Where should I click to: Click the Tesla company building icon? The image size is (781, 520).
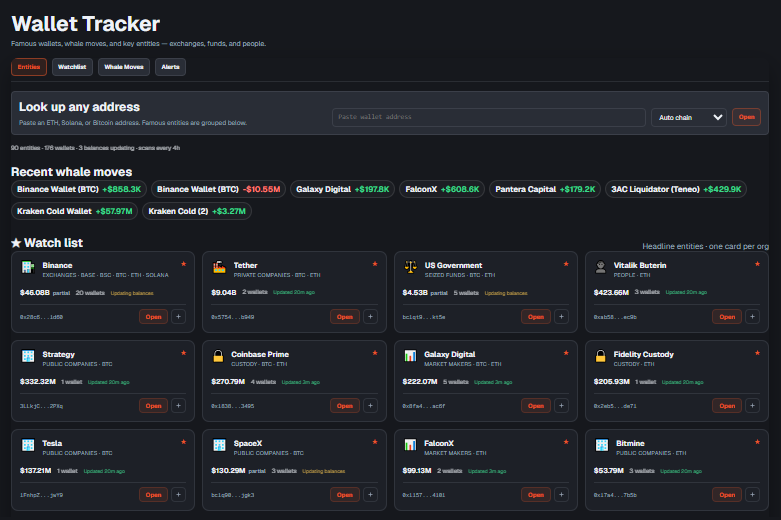pos(28,445)
